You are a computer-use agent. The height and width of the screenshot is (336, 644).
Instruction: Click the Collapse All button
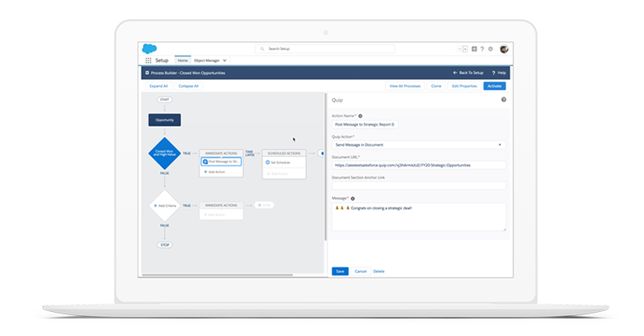tap(188, 86)
